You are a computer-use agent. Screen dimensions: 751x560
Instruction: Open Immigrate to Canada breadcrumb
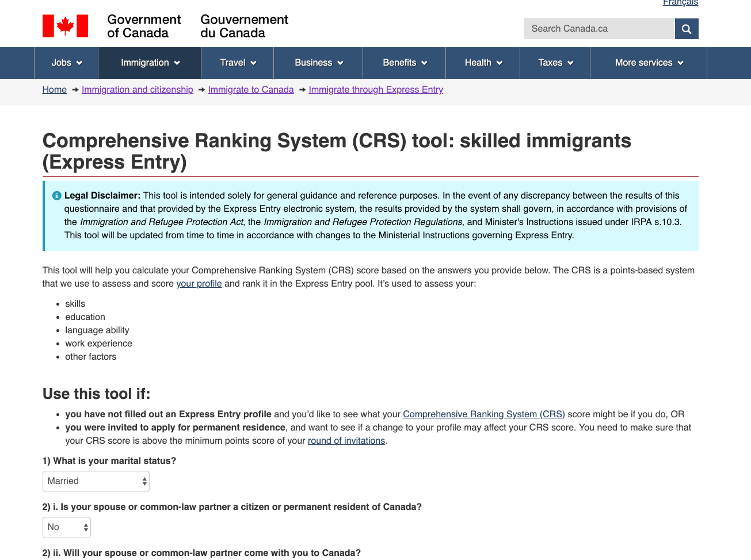point(251,90)
